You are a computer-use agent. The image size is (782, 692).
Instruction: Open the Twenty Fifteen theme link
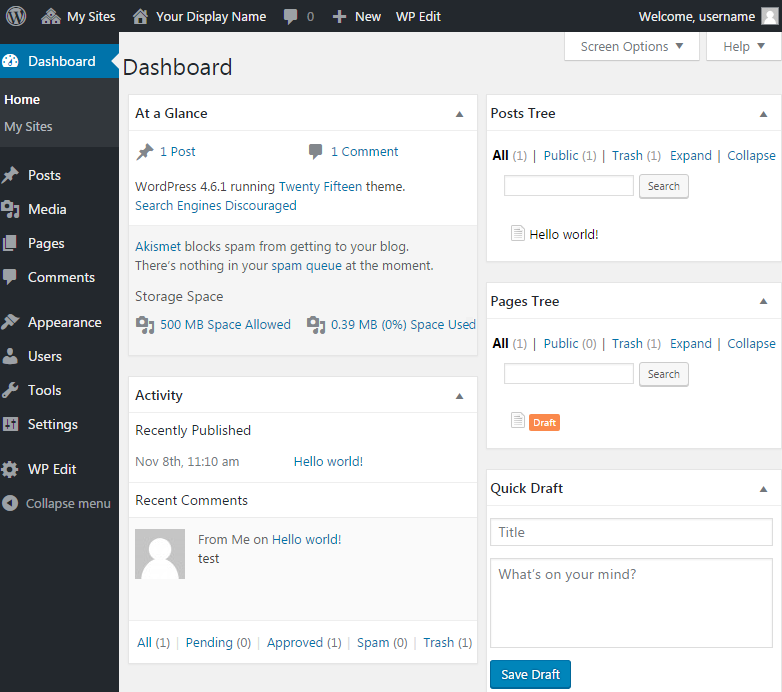point(320,186)
